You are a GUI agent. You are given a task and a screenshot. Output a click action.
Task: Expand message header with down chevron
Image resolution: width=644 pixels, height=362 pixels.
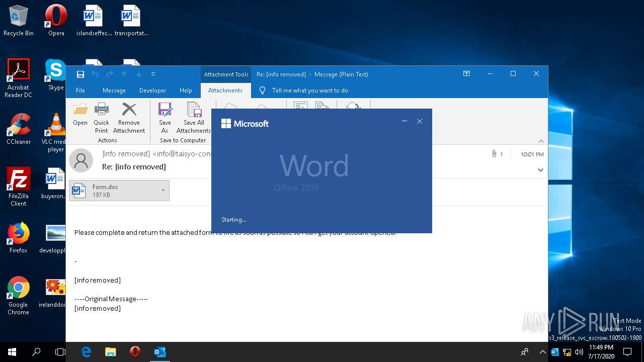tap(540, 170)
